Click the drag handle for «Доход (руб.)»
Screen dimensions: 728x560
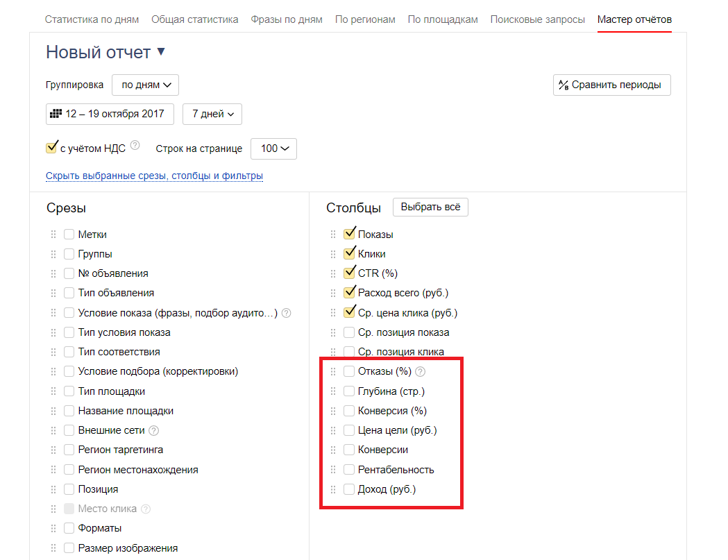pyautogui.click(x=333, y=489)
